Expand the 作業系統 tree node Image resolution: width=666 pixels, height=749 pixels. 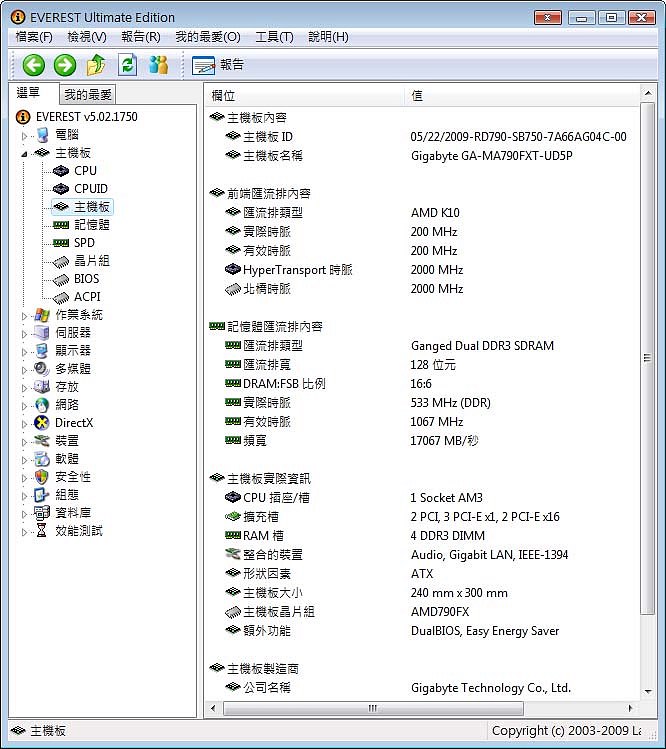point(24,316)
